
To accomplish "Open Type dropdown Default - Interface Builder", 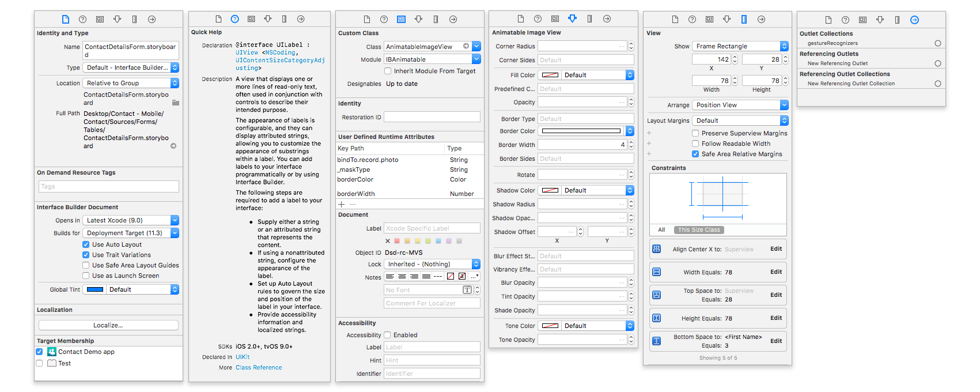I will pyautogui.click(x=131, y=67).
